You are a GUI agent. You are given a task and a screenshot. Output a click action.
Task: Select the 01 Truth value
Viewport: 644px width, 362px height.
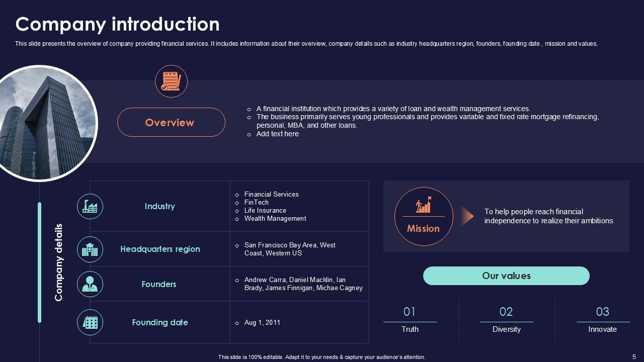[410, 320]
